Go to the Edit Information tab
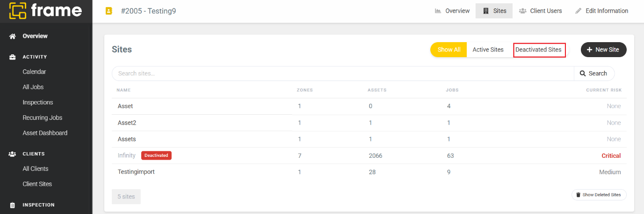Viewport: 644px width, 214px height. pyautogui.click(x=601, y=11)
